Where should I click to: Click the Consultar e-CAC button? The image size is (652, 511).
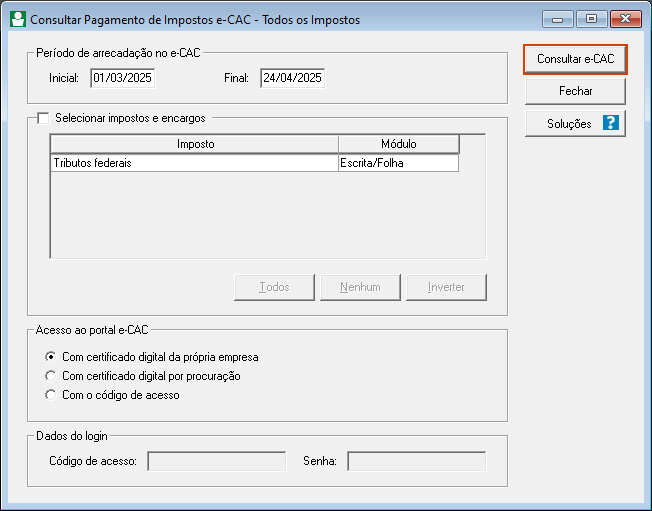coord(575,59)
